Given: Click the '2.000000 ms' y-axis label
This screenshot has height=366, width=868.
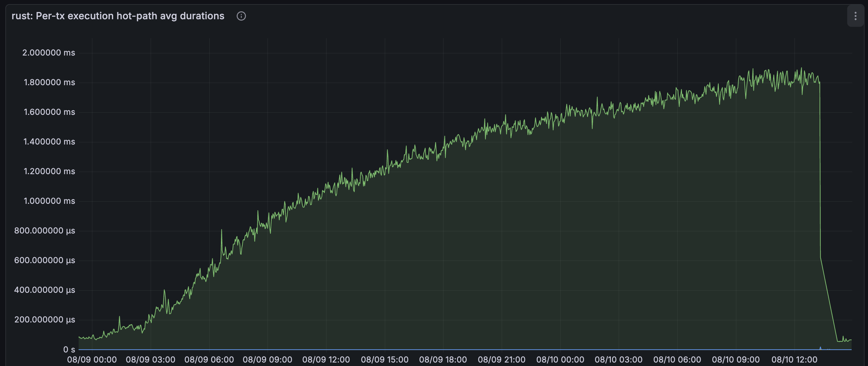Looking at the screenshot, I should point(49,53).
